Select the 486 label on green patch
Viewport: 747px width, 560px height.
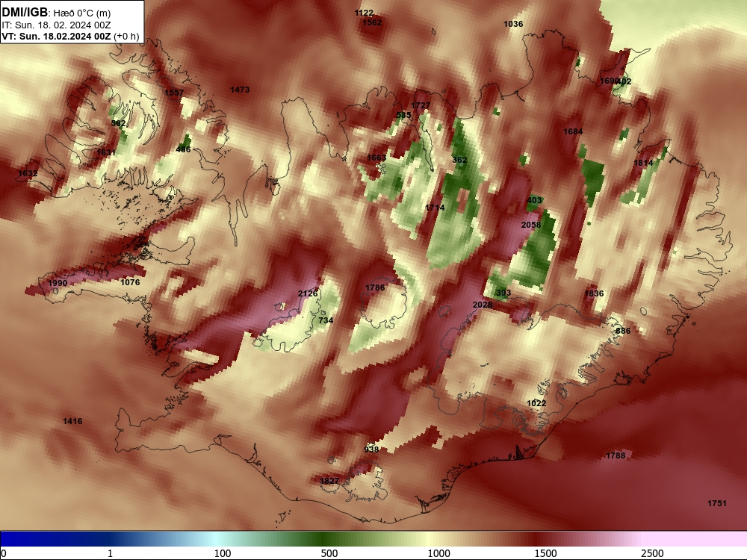(183, 149)
